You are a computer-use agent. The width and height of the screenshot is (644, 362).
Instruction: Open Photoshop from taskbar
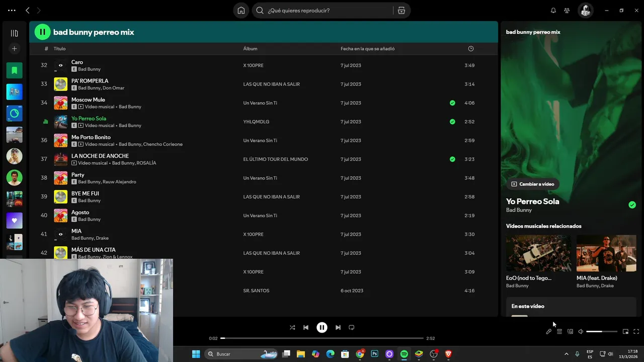click(x=374, y=354)
